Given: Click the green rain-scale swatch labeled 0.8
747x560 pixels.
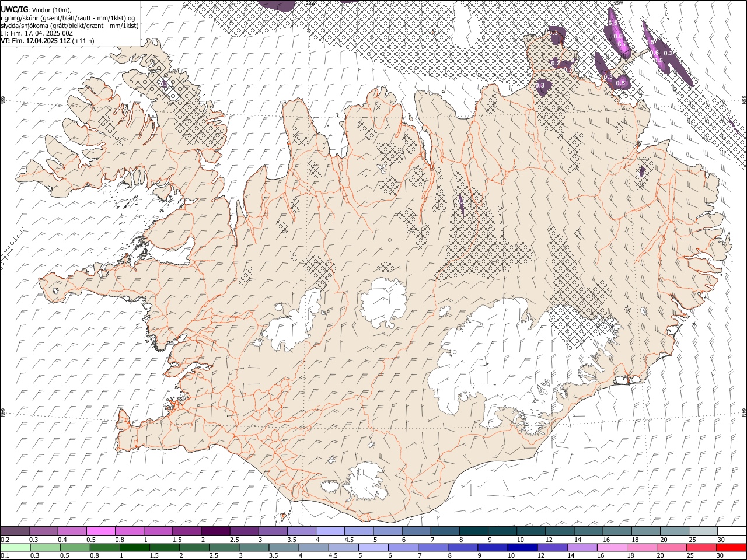Looking at the screenshot, I should pos(104,547).
